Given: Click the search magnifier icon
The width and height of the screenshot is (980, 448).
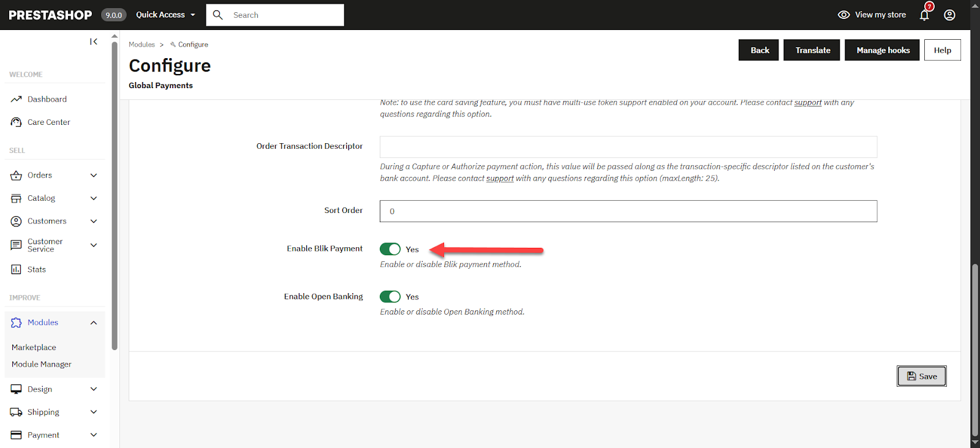Looking at the screenshot, I should 217,15.
